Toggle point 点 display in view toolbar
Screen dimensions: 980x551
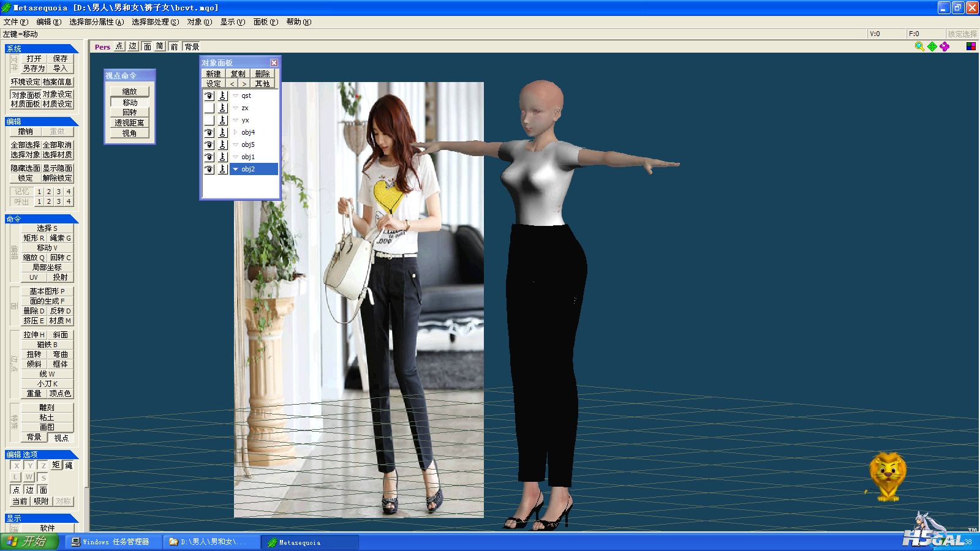click(119, 47)
